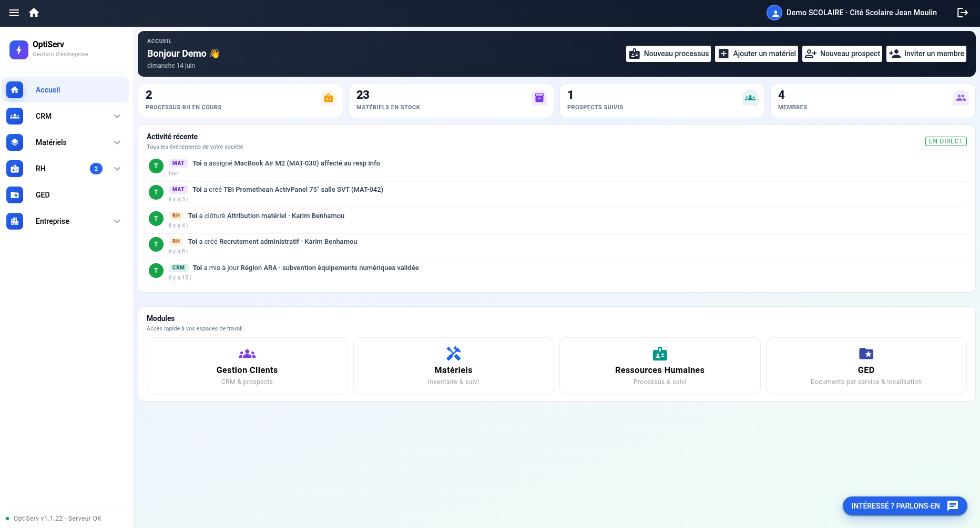The width and height of the screenshot is (980, 528).
Task: Click 'Attribution matériel · Karim Benhamou' text
Action: click(x=286, y=216)
